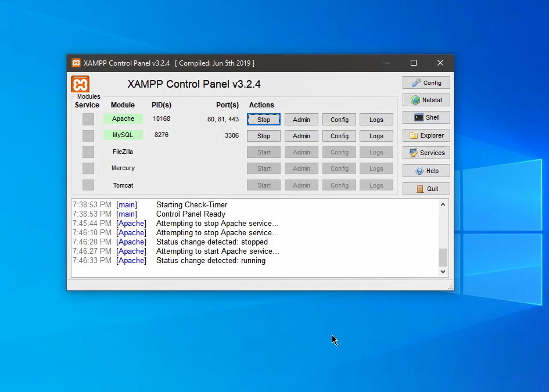Open the Config button with wrench icon
The image size is (549, 392).
click(x=426, y=82)
